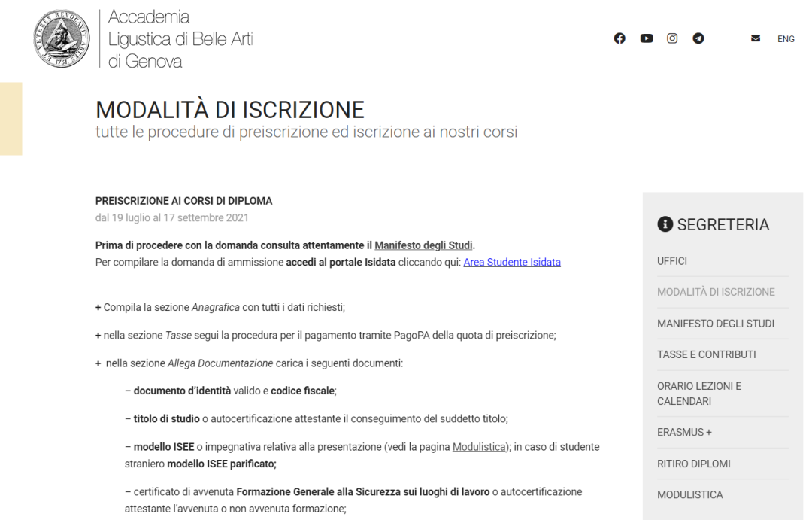Image resolution: width=812 pixels, height=520 pixels.
Task: Select Modulistica in the sidebar menu
Action: pos(689,495)
